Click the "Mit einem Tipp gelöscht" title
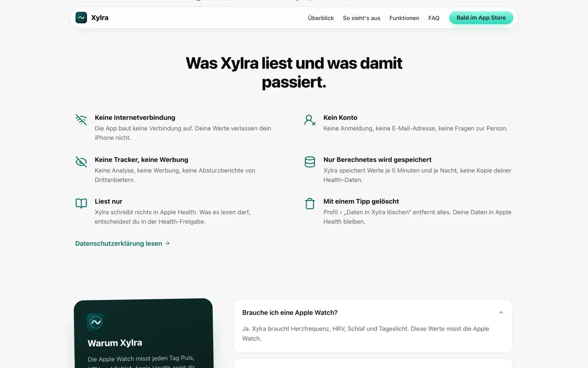The height and width of the screenshot is (368, 588). click(x=361, y=201)
